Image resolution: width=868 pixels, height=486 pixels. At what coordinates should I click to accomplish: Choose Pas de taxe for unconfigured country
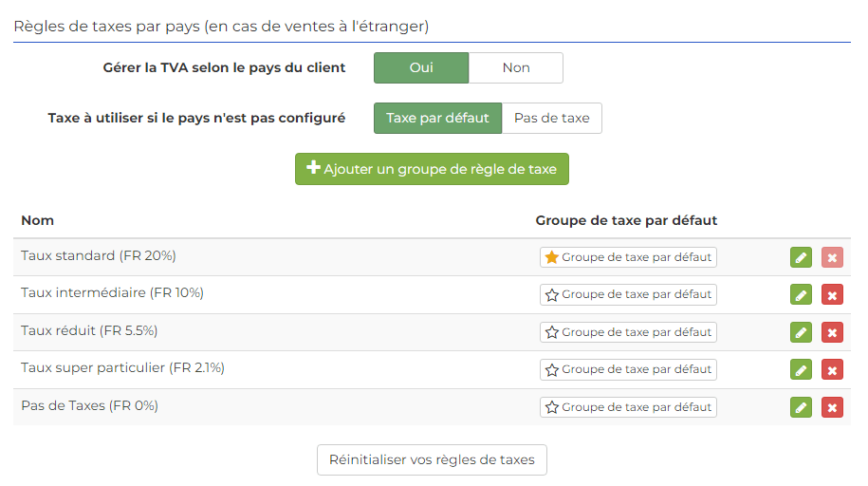[x=552, y=118]
